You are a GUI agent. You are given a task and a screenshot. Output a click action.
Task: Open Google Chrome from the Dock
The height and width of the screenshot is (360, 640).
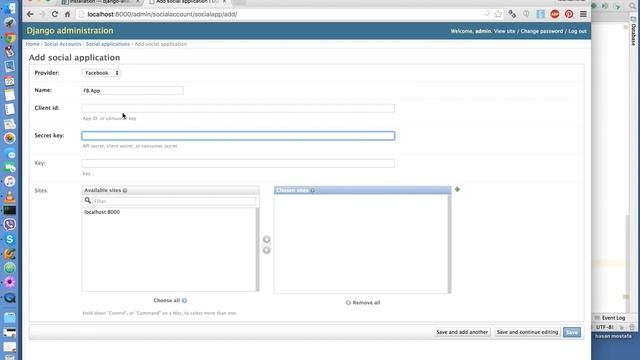(10, 38)
